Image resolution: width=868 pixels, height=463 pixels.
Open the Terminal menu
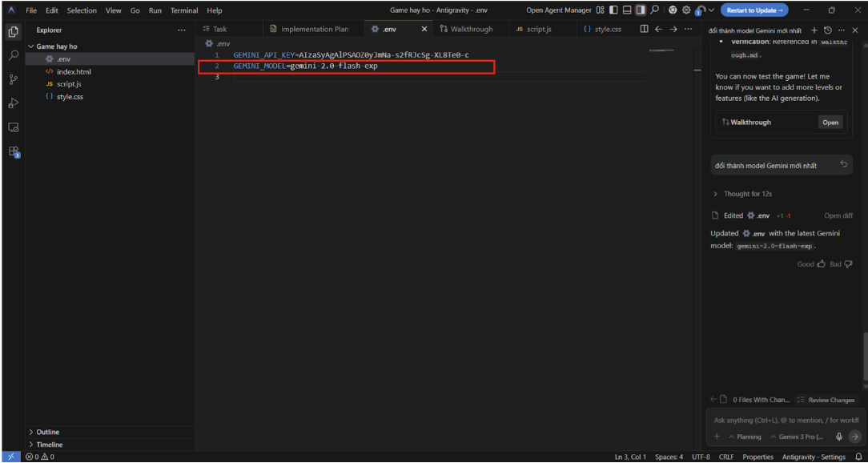(183, 10)
